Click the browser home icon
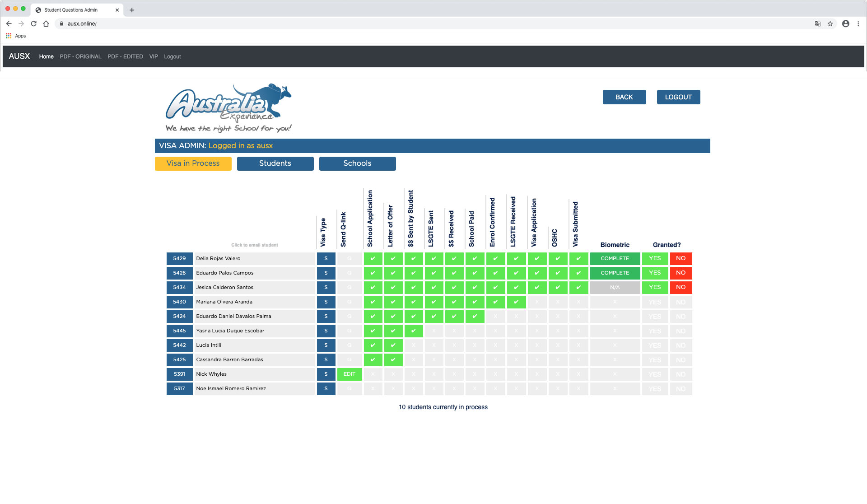Viewport: 867px width, 504px height. 46,23
